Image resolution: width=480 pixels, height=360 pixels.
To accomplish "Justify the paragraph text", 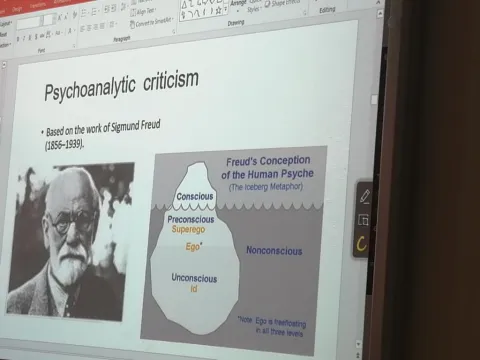I will click(x=102, y=26).
